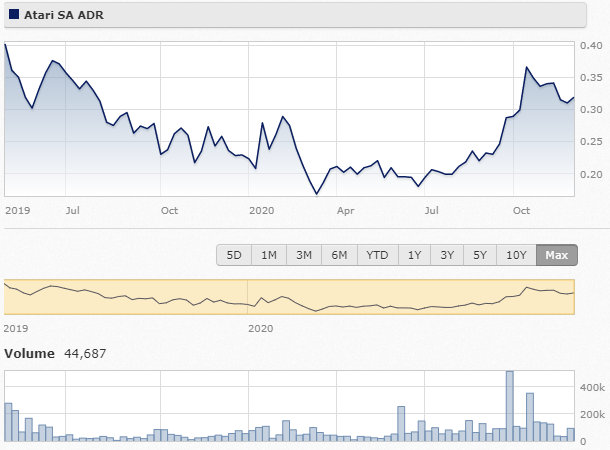The height and width of the screenshot is (450, 610).
Task: Click the price peak near October 2020
Action: click(x=527, y=67)
